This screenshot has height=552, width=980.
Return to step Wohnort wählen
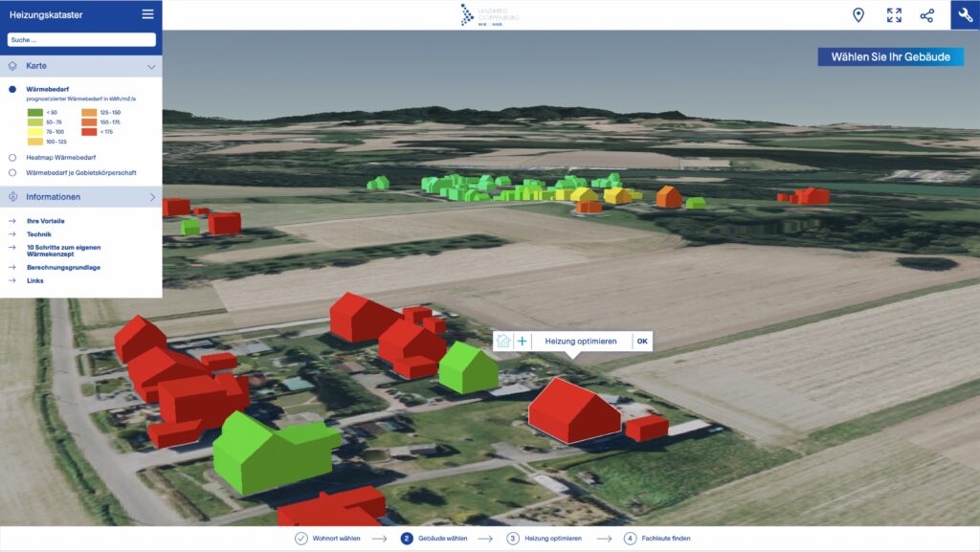[x=327, y=539]
